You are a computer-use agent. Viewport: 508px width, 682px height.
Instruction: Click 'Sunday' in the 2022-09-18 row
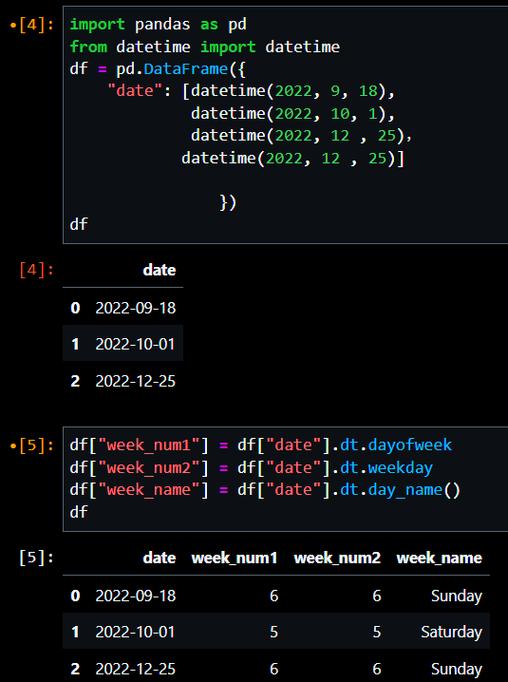point(457,596)
